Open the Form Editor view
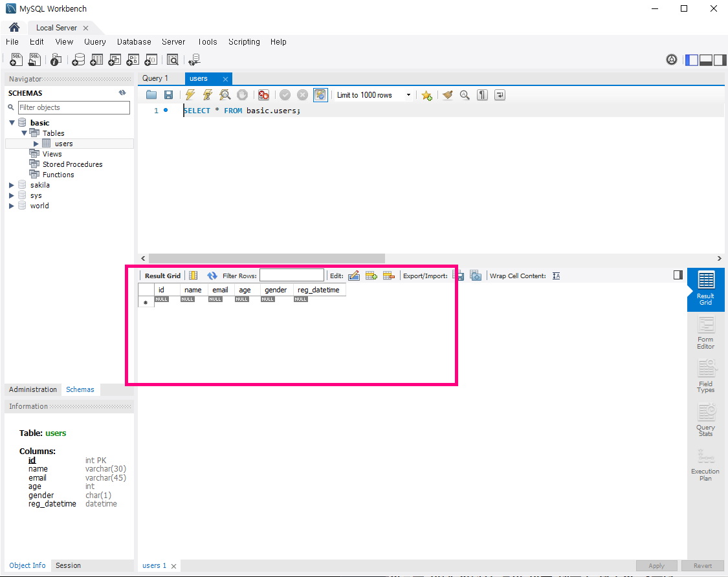The width and height of the screenshot is (728, 577). click(706, 333)
